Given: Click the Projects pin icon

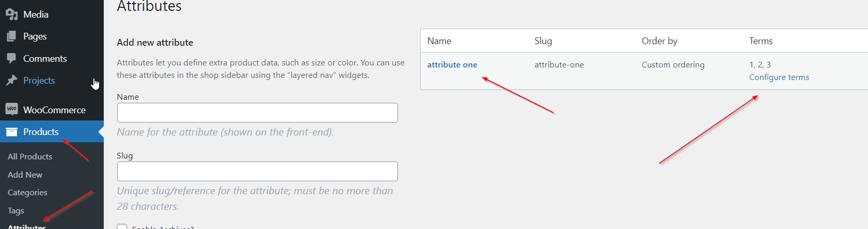Looking at the screenshot, I should click(11, 80).
